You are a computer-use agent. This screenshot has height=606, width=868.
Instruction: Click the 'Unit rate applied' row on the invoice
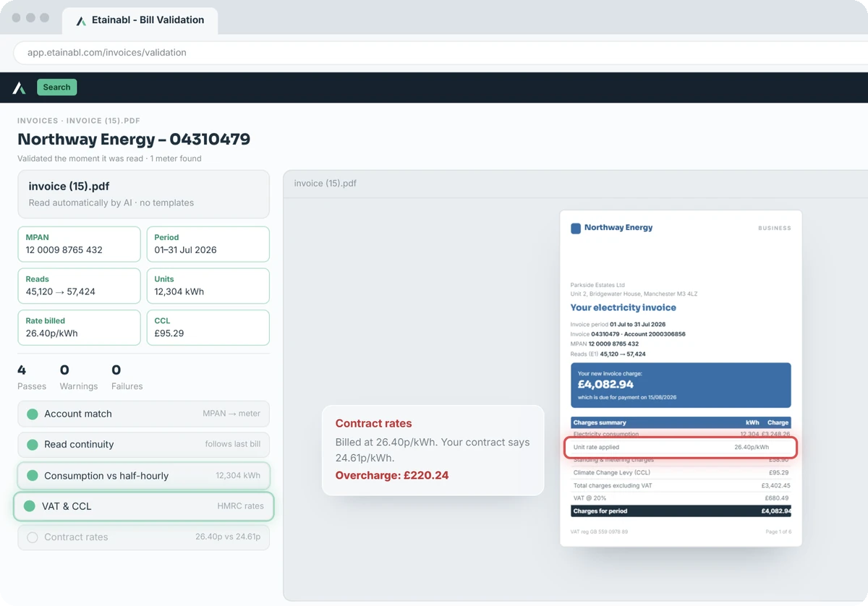click(x=681, y=447)
